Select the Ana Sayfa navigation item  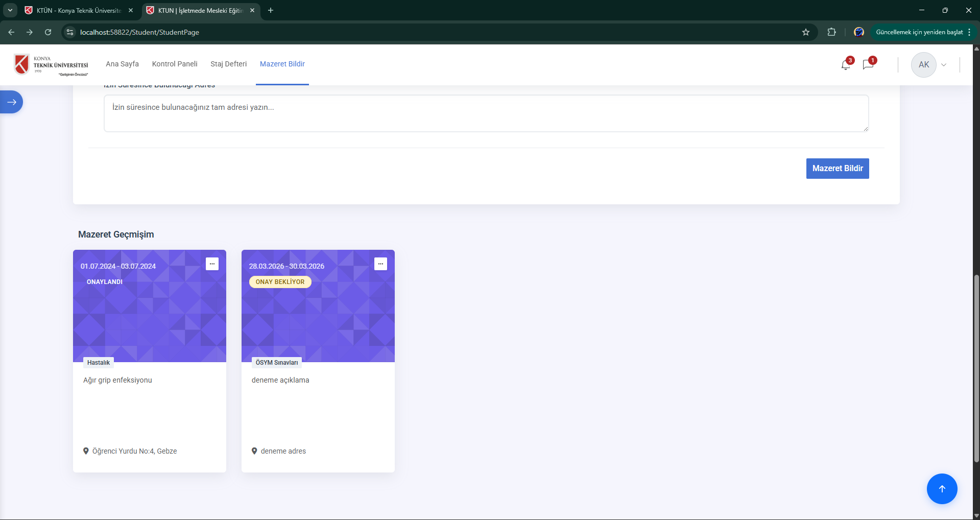pyautogui.click(x=122, y=64)
